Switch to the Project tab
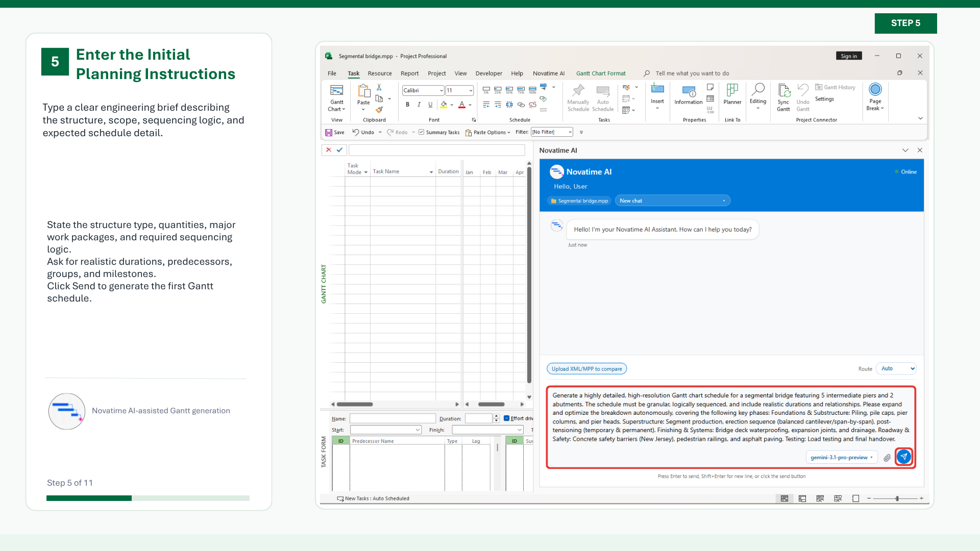The height and width of the screenshot is (551, 980). [x=436, y=73]
